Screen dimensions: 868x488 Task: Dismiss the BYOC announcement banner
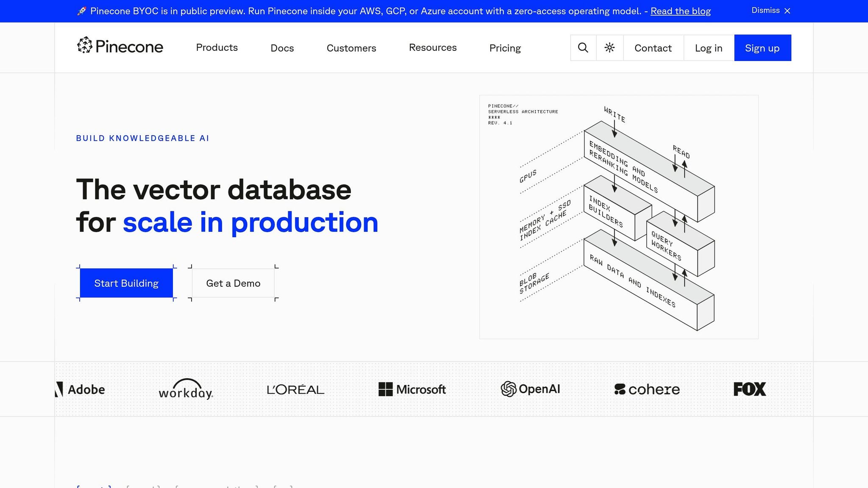tap(771, 11)
